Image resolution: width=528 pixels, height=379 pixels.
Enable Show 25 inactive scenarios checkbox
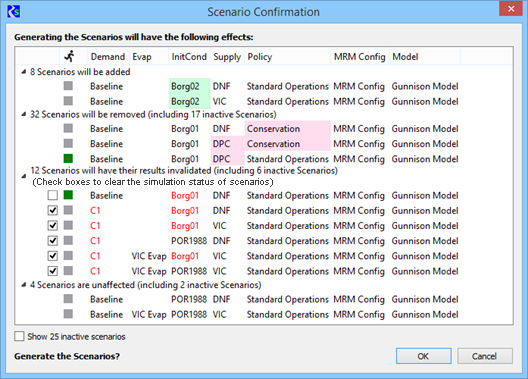[x=19, y=336]
